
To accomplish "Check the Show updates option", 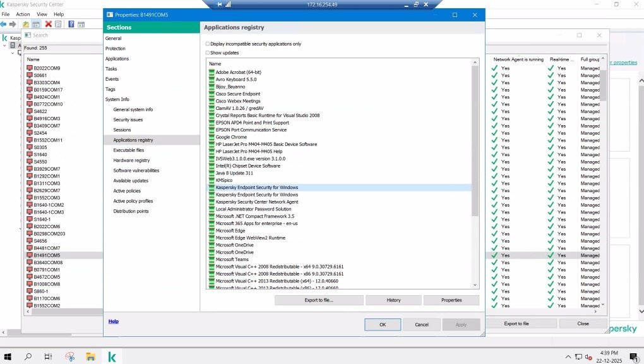I will (208, 52).
